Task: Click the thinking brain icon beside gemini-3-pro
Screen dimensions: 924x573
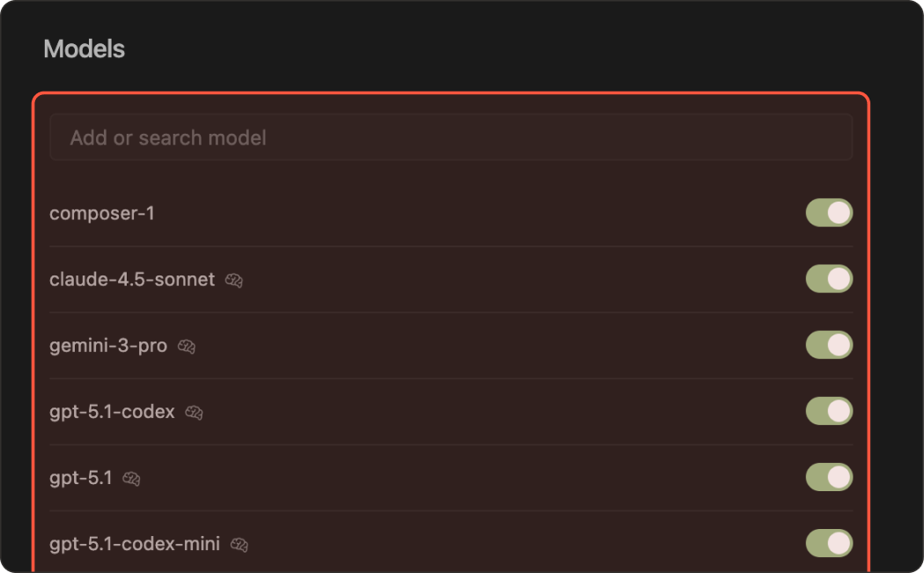Action: pos(187,347)
